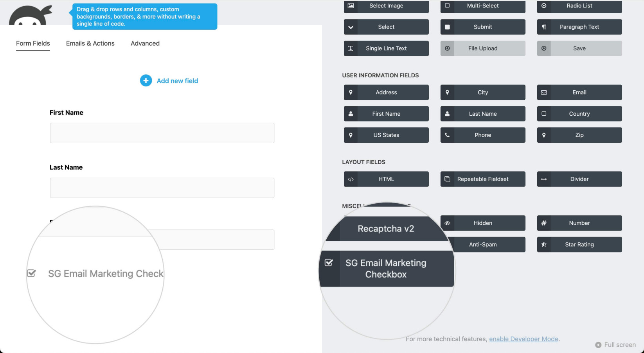Click the Last Name field person icon
Screen dimensions: 644x353
click(x=447, y=114)
